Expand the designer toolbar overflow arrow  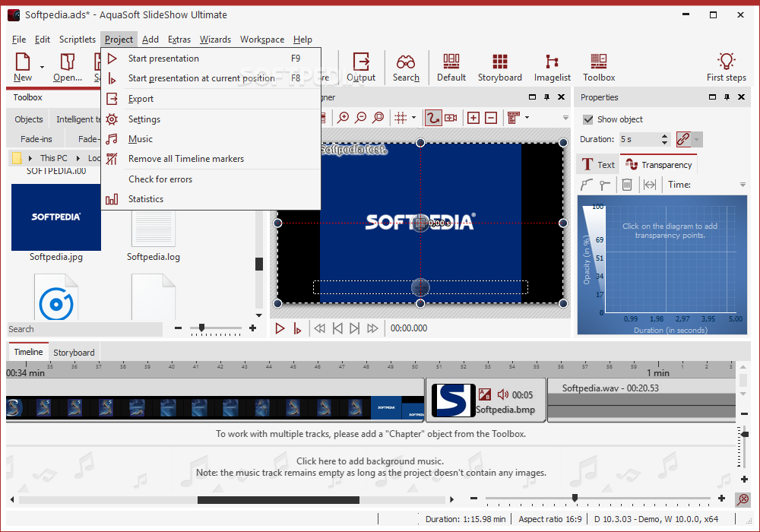pyautogui.click(x=565, y=118)
